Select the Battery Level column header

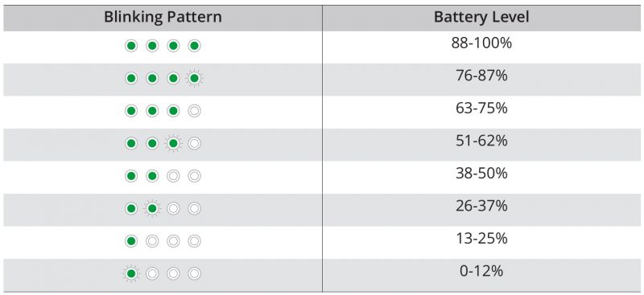(x=481, y=18)
